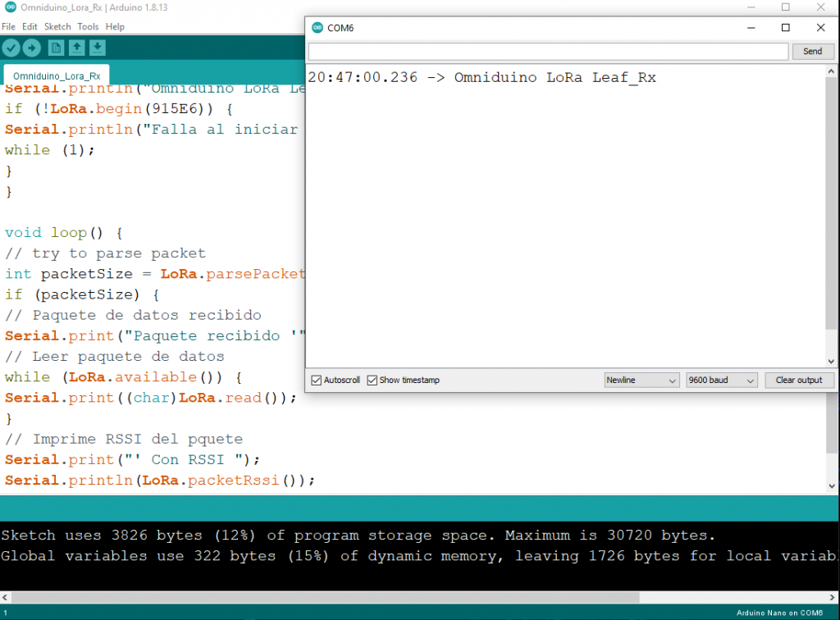Open the Sketch menu
Viewport: 840px width, 620px height.
click(57, 27)
